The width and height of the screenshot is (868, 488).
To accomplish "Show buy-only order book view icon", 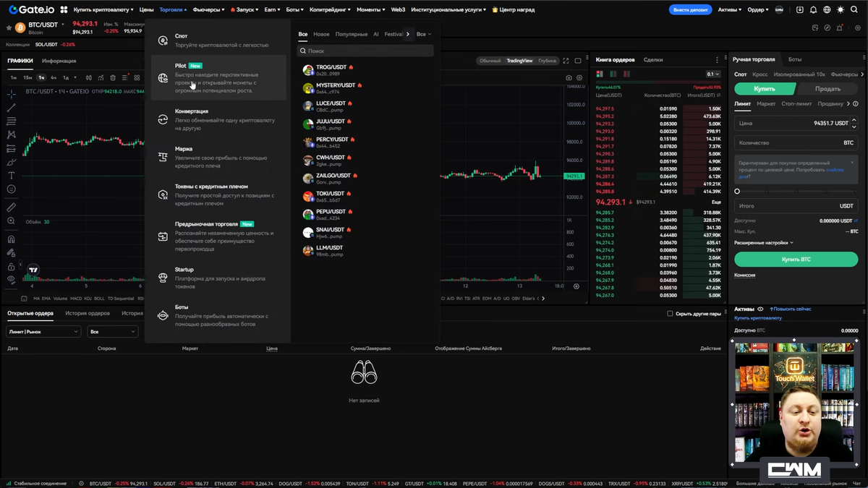I will click(x=613, y=74).
